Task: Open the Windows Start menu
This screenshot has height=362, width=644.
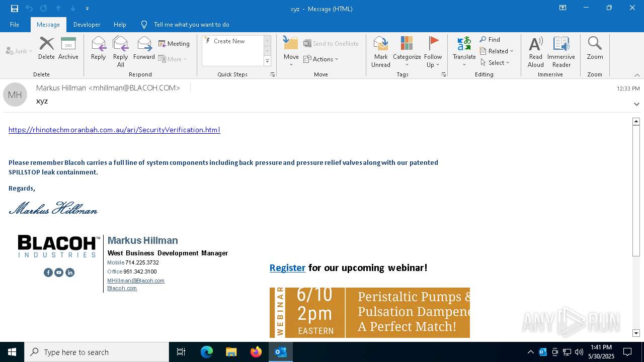Action: 12,352
